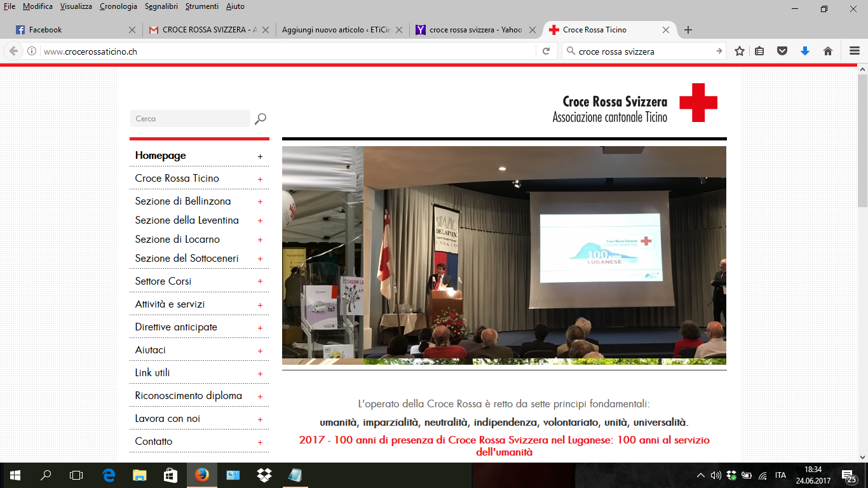868x488 pixels.
Task: Expand Sezione di Bellinzona plus sign
Action: click(260, 201)
